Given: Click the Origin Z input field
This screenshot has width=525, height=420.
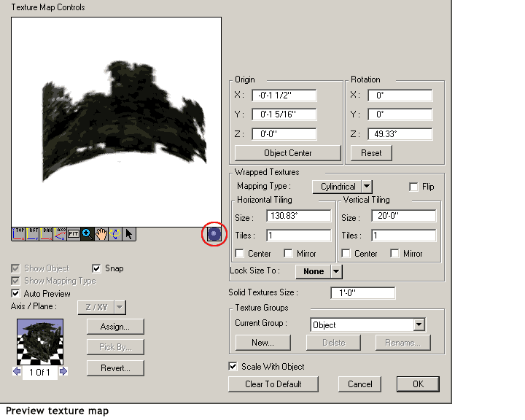Looking at the screenshot, I should click(284, 134).
